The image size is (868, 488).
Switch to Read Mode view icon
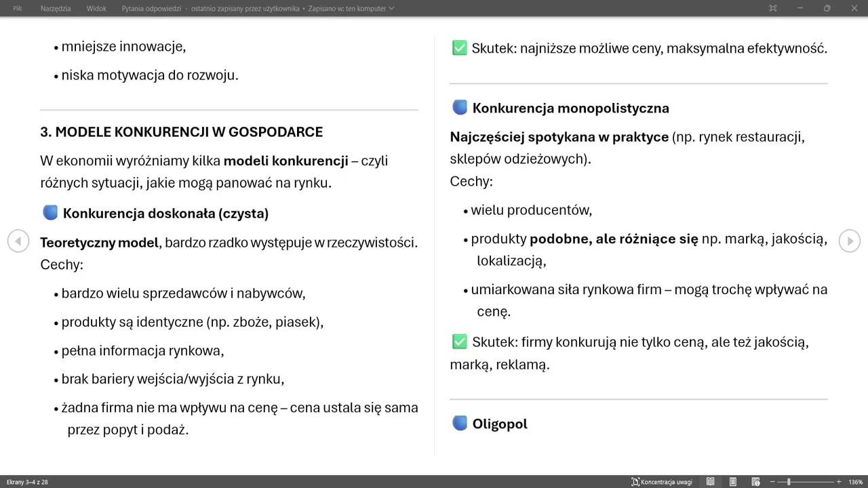[x=710, y=482]
